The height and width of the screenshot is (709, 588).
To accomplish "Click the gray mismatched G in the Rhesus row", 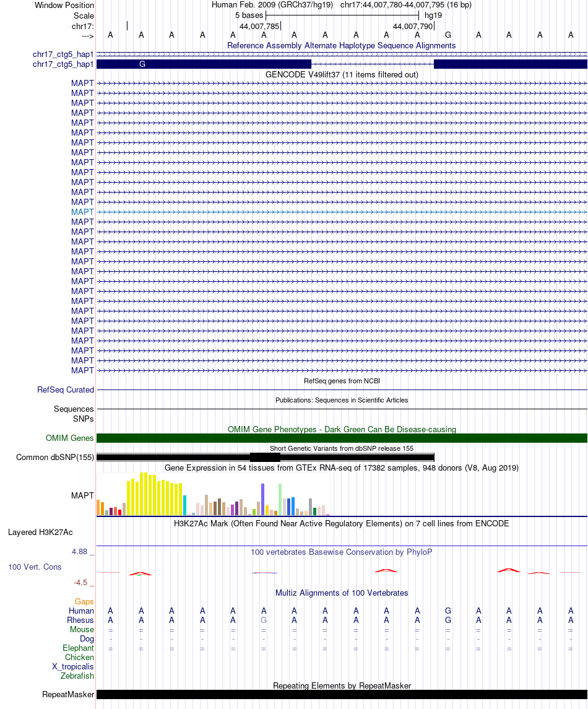I will pos(264,620).
